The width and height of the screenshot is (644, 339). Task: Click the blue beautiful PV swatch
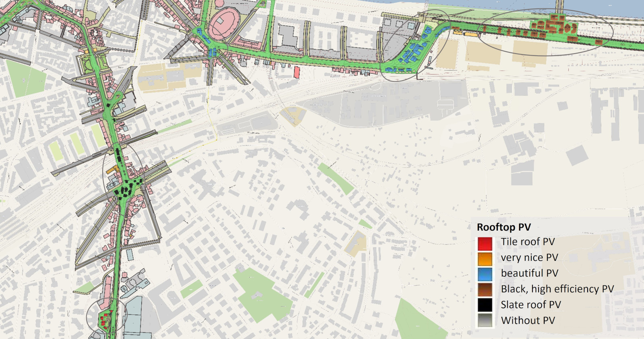[485, 275]
